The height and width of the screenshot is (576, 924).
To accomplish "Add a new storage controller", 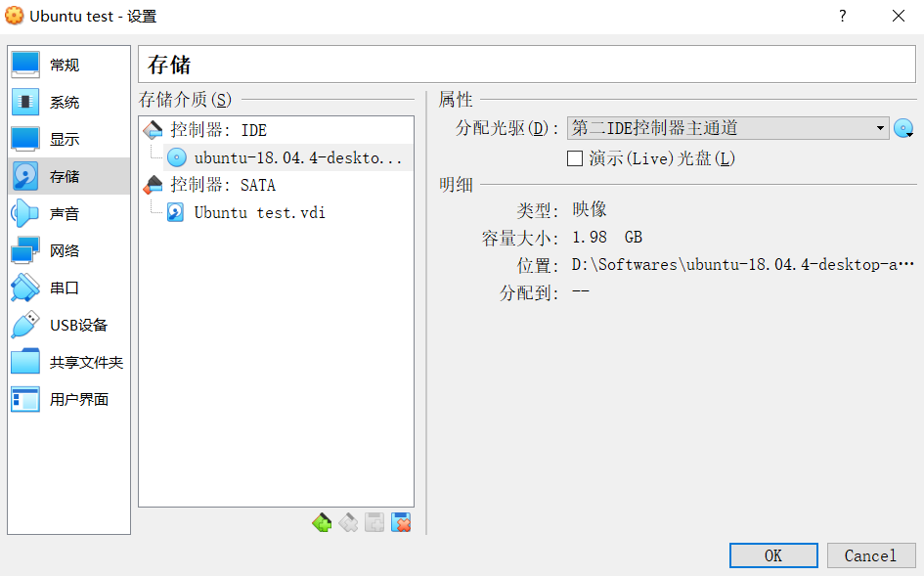I will (x=322, y=522).
